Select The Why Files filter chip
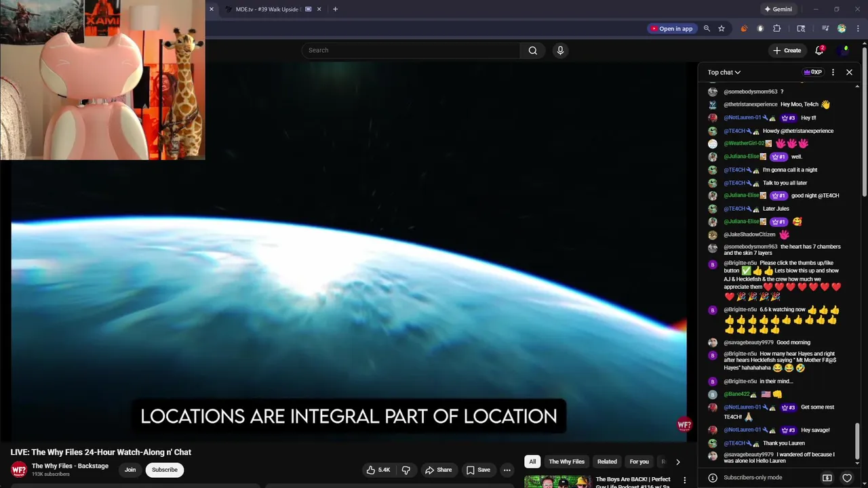Image resolution: width=868 pixels, height=488 pixels. (x=566, y=462)
